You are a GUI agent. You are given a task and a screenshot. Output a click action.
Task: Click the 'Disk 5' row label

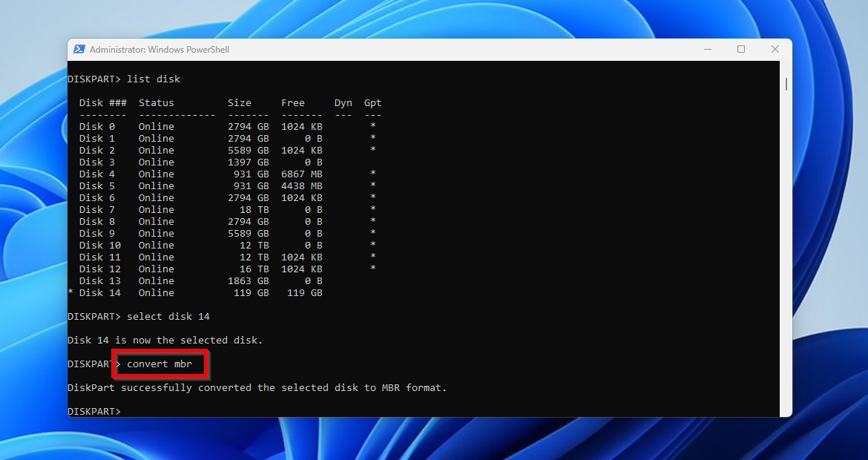tap(97, 186)
